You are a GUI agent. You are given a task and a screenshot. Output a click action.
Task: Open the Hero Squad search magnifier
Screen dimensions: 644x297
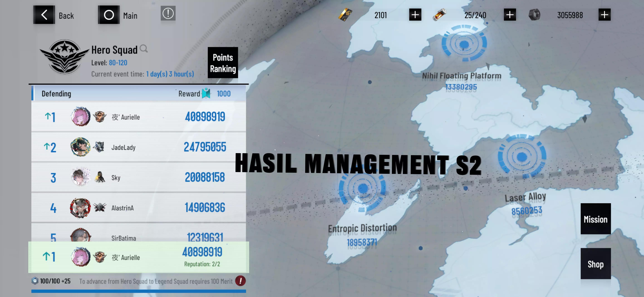144,49
